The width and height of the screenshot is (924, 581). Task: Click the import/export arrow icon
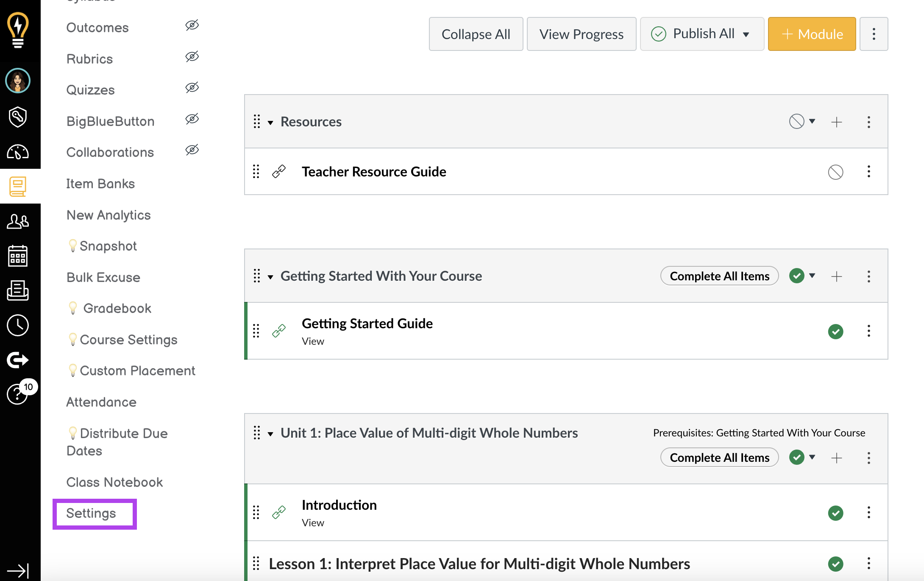click(x=18, y=360)
